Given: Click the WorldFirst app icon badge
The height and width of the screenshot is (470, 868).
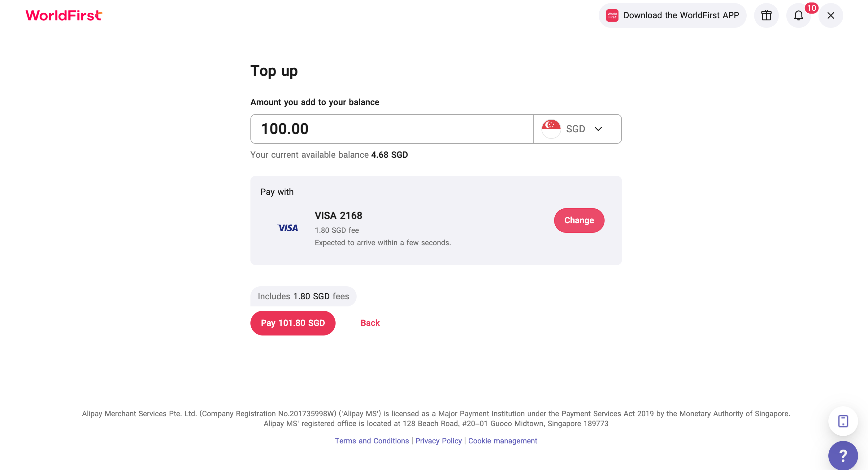Looking at the screenshot, I should 612,15.
